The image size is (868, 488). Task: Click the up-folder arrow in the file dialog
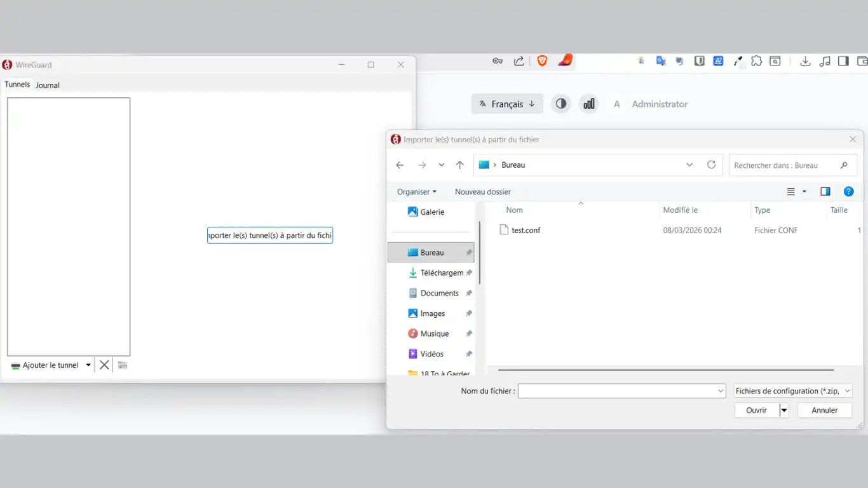(460, 165)
